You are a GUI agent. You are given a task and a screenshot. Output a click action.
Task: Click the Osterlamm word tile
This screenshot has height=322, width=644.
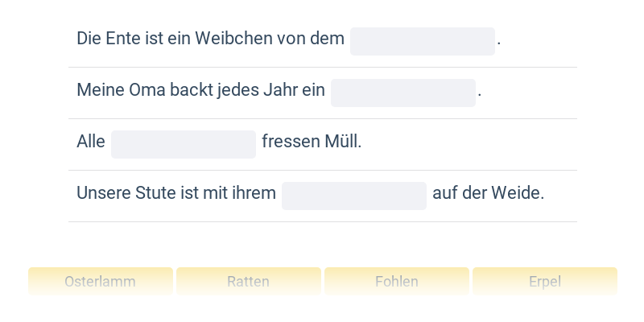point(101,282)
